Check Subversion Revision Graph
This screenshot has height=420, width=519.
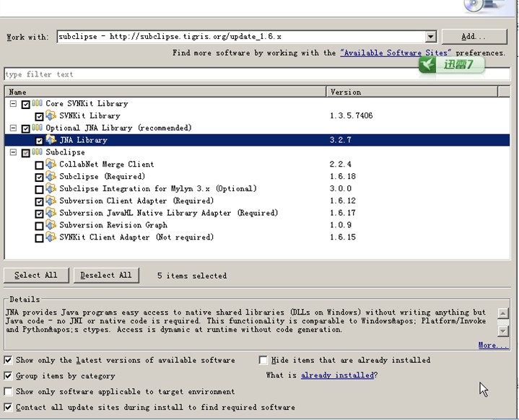[x=39, y=226]
